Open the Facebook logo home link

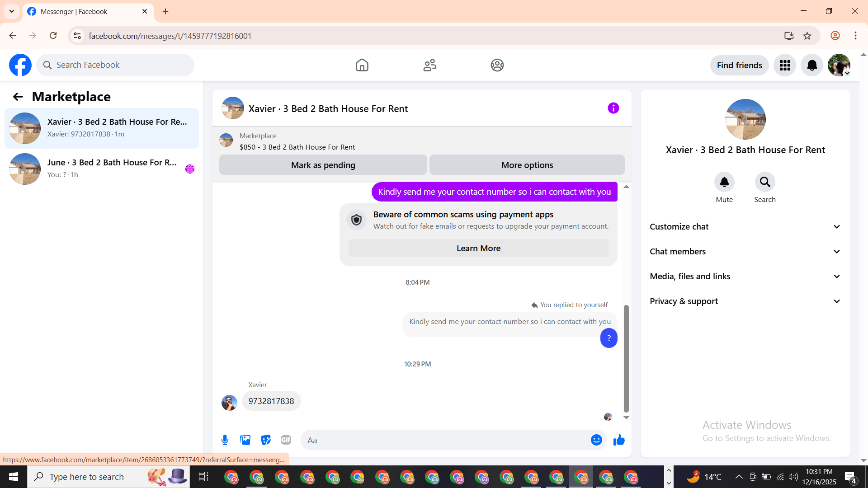[x=20, y=65]
